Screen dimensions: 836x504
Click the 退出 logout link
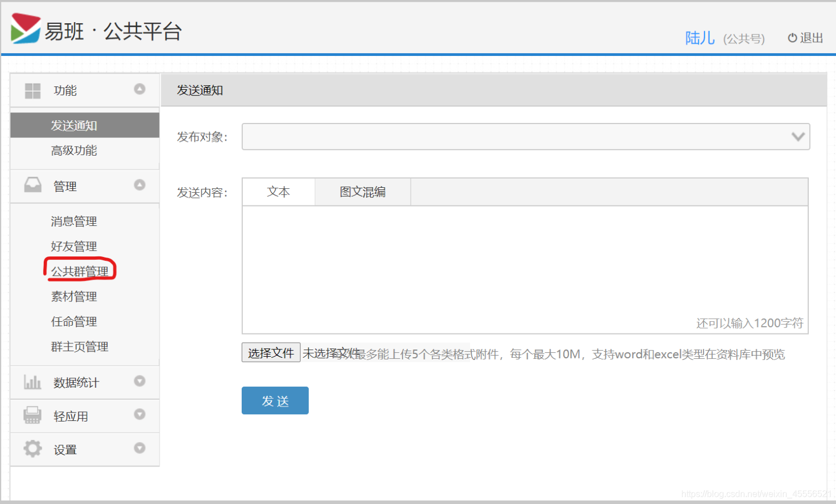pyautogui.click(x=812, y=38)
